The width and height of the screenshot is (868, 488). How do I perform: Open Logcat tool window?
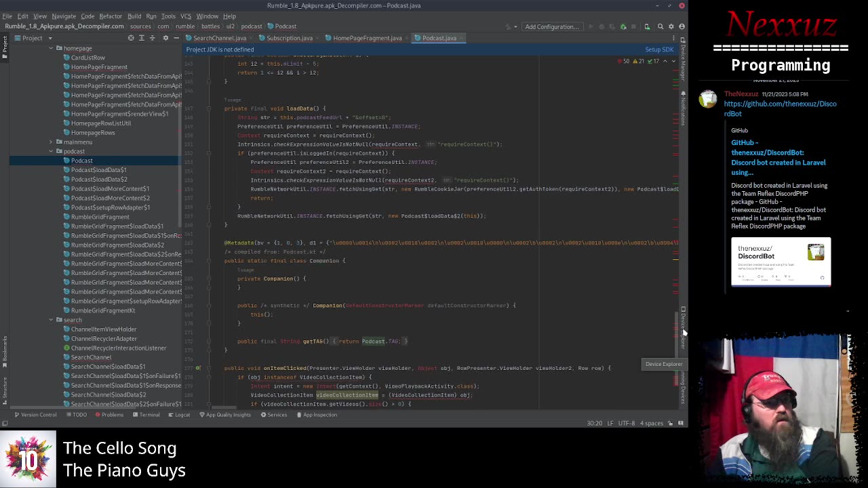pos(179,415)
